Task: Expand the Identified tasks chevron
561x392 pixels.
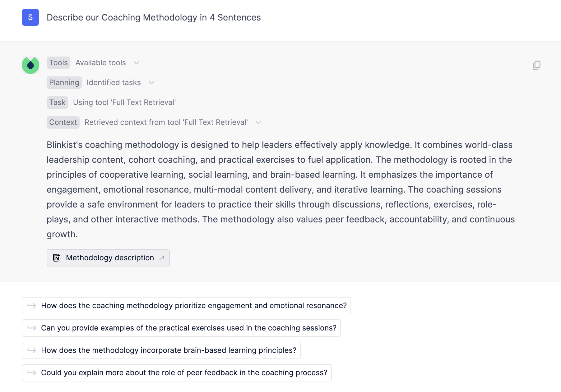Action: (x=151, y=83)
